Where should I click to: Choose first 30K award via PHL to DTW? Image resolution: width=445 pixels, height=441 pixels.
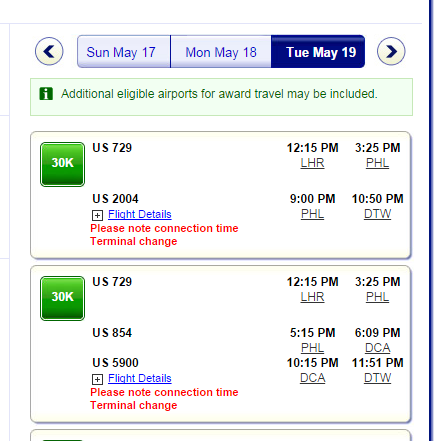[x=62, y=164]
